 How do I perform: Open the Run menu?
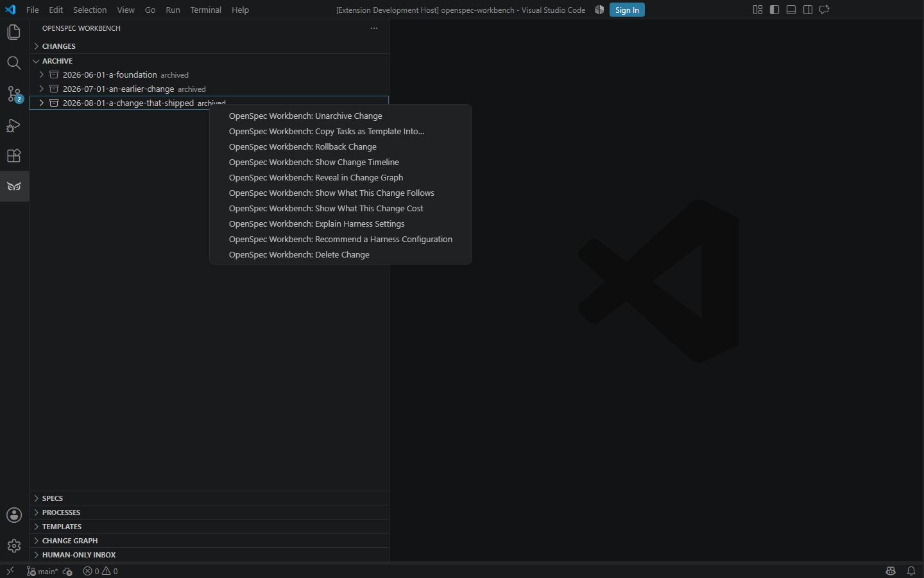[x=173, y=10]
